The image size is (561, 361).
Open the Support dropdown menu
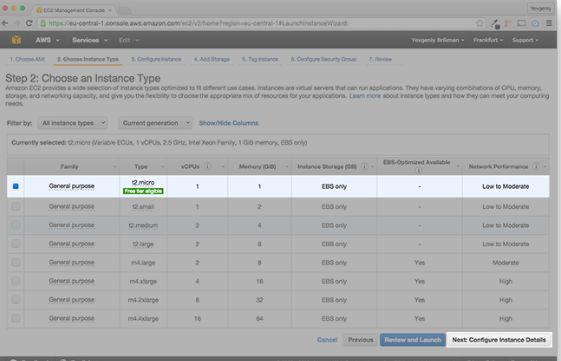point(525,40)
